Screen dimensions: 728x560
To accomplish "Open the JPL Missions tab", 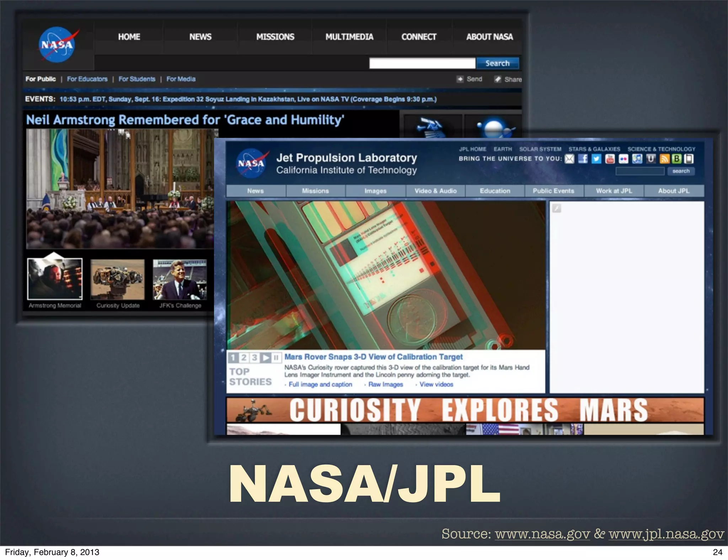I will [x=315, y=191].
